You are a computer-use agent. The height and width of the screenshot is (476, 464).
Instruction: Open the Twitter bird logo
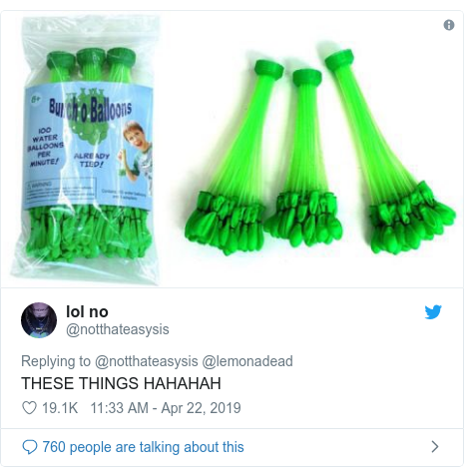coord(433,312)
